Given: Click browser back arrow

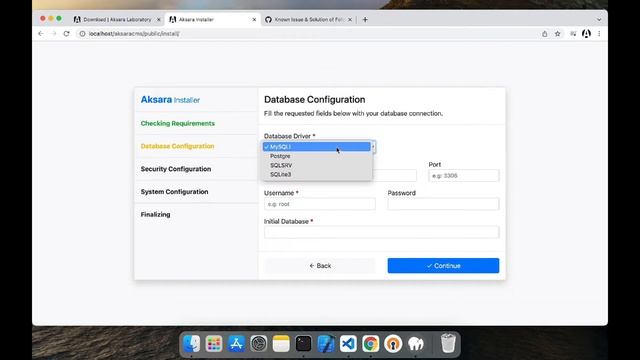Looking at the screenshot, I should pos(40,34).
